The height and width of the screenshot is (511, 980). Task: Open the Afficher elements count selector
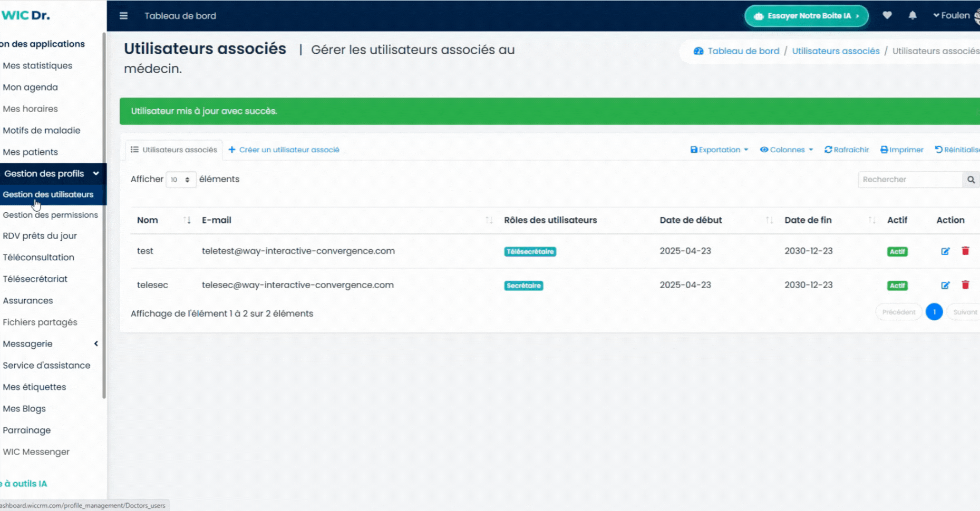click(181, 180)
